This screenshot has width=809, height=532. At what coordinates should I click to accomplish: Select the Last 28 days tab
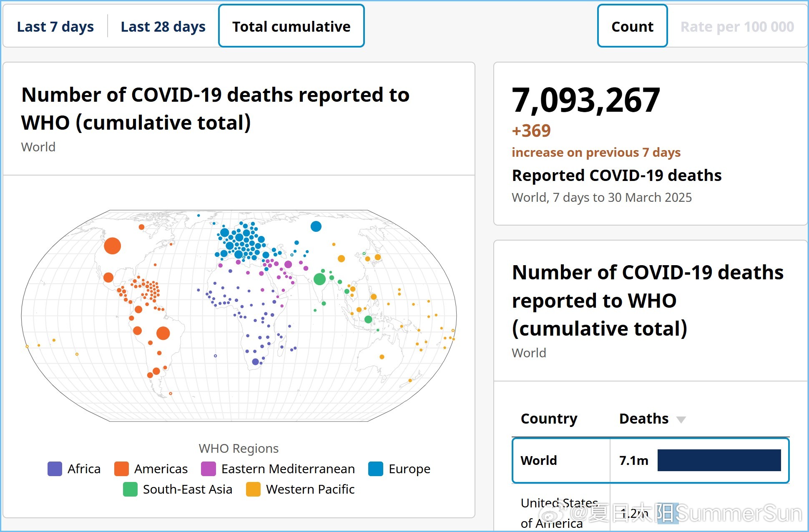(163, 27)
